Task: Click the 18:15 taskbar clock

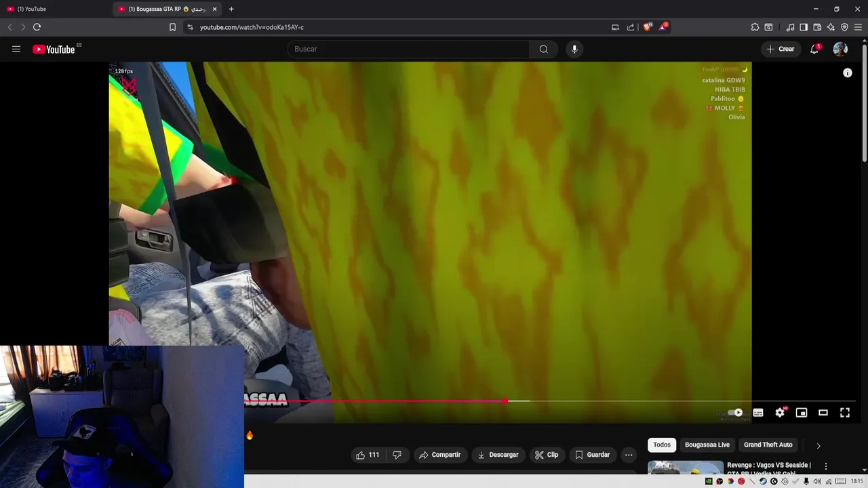Action: click(856, 481)
